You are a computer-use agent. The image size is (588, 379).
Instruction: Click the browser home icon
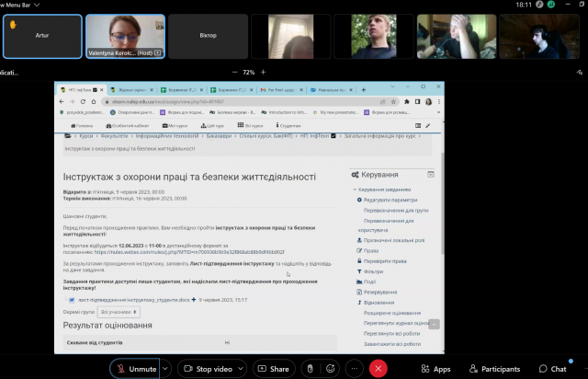(x=94, y=102)
